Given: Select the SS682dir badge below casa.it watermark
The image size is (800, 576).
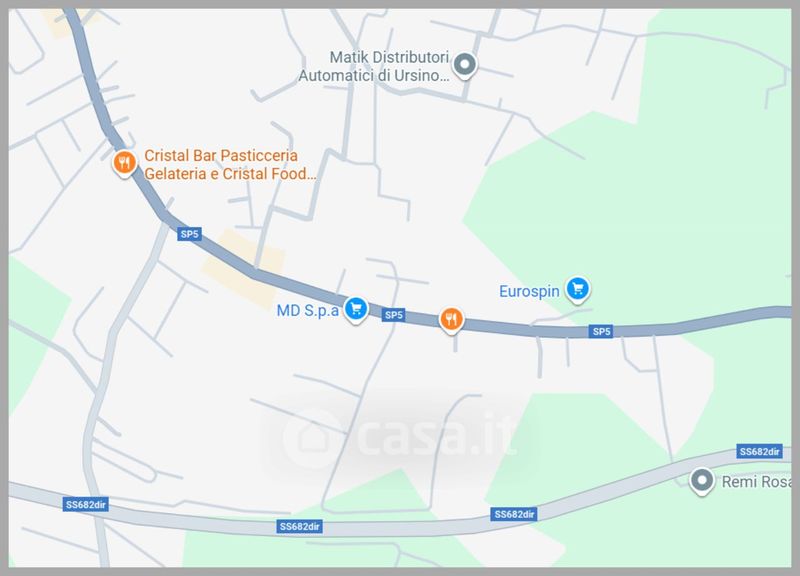Looking at the screenshot, I should click(514, 514).
